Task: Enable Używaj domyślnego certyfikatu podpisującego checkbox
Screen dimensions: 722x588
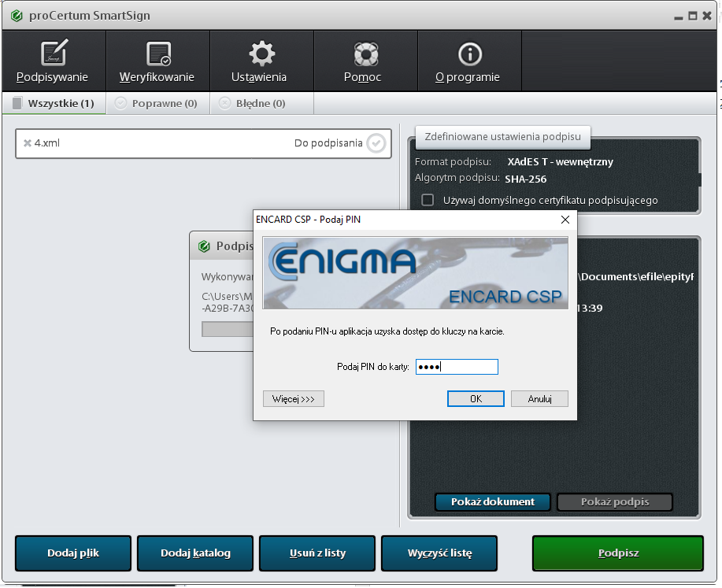Action: tap(428, 200)
